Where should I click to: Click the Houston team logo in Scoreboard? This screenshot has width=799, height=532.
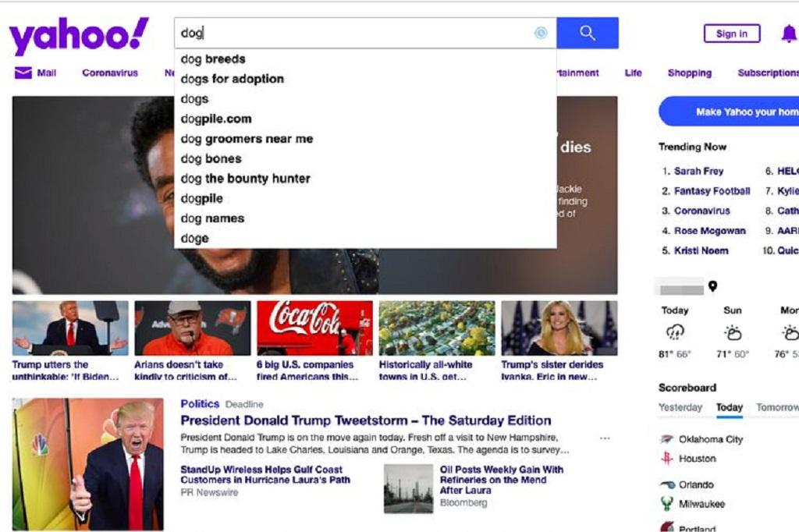[x=667, y=458]
